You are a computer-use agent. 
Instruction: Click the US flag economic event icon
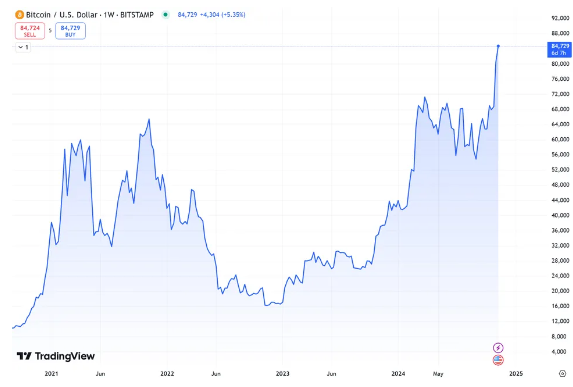point(498,360)
